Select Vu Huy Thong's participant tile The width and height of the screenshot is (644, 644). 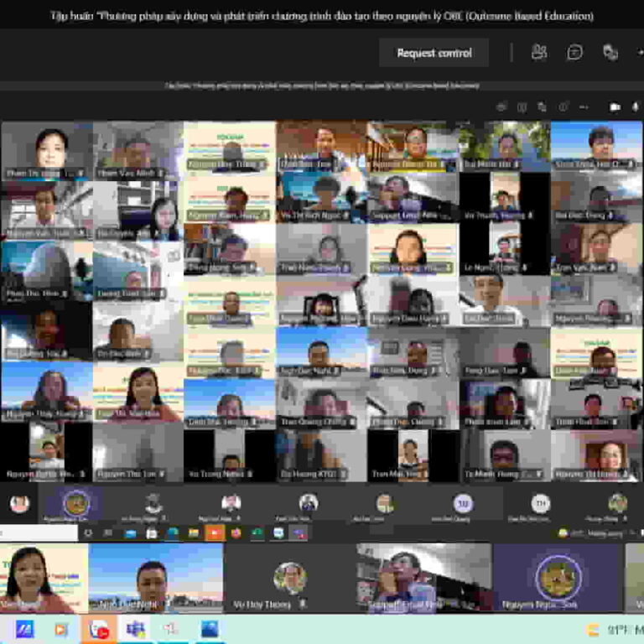click(289, 578)
